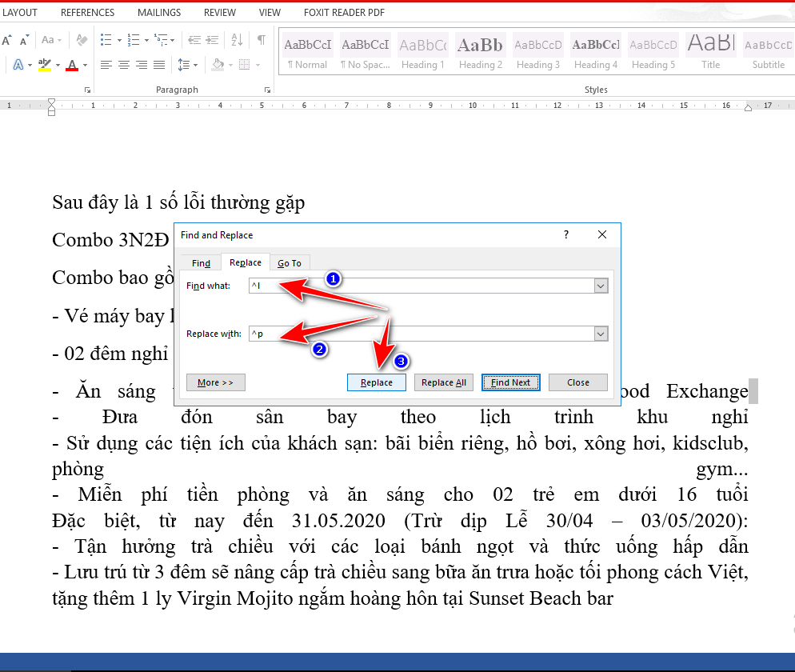Image resolution: width=795 pixels, height=672 pixels.
Task: Switch to the Find tab in dialog
Action: [x=201, y=263]
